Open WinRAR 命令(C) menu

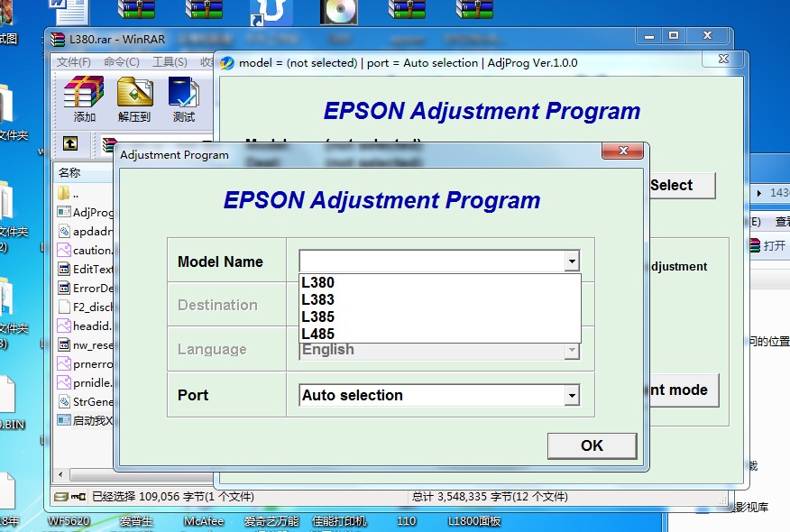pos(122,62)
